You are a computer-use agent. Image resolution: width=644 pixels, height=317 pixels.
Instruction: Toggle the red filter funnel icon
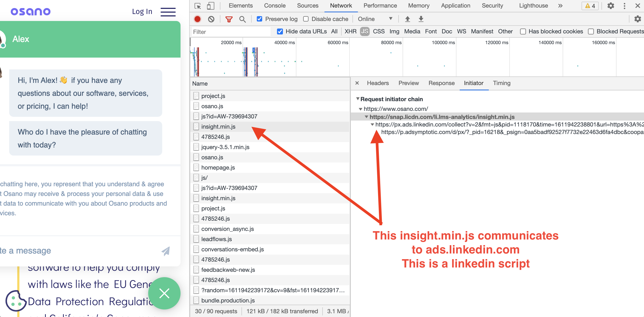229,19
